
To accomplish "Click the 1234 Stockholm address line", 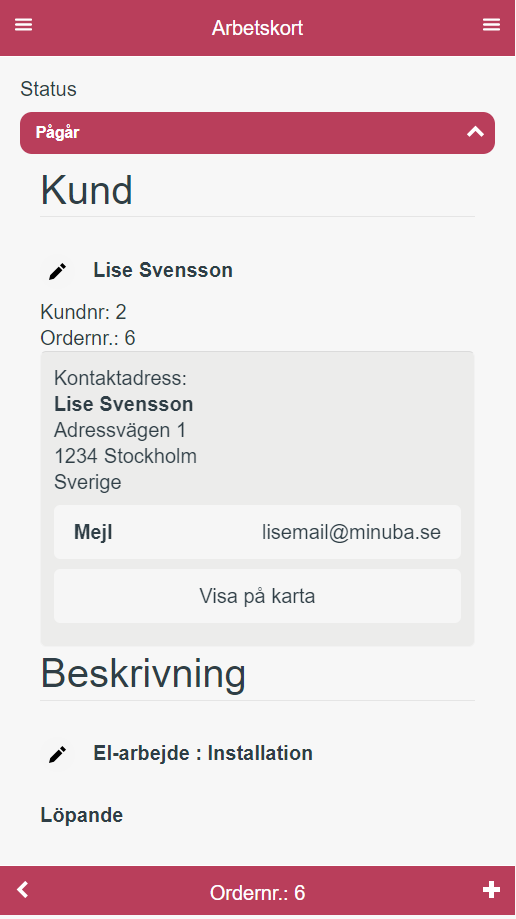I will click(x=125, y=456).
